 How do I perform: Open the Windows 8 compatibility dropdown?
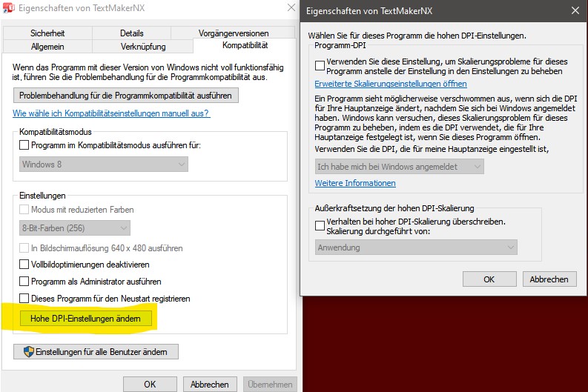pyautogui.click(x=104, y=165)
